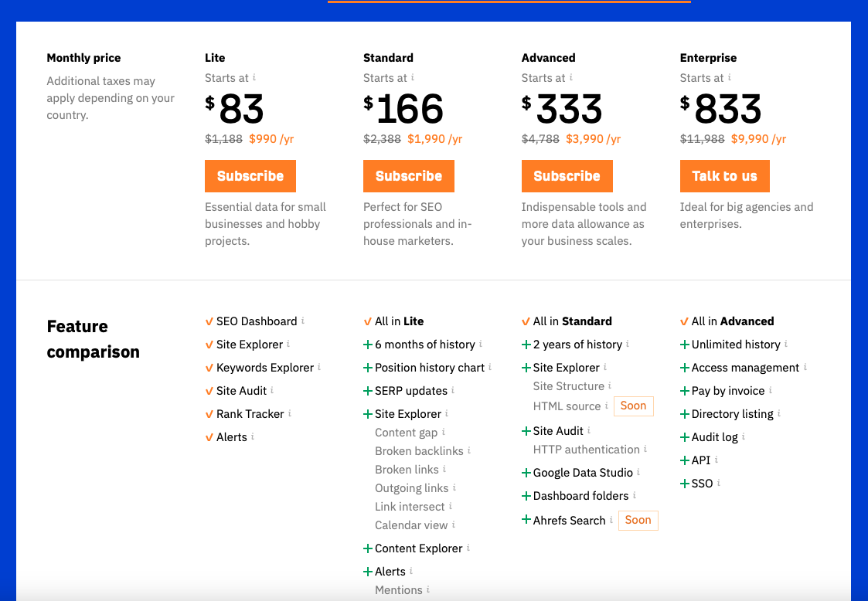The width and height of the screenshot is (868, 601).
Task: Click the Lite plan heading
Action: coord(215,58)
